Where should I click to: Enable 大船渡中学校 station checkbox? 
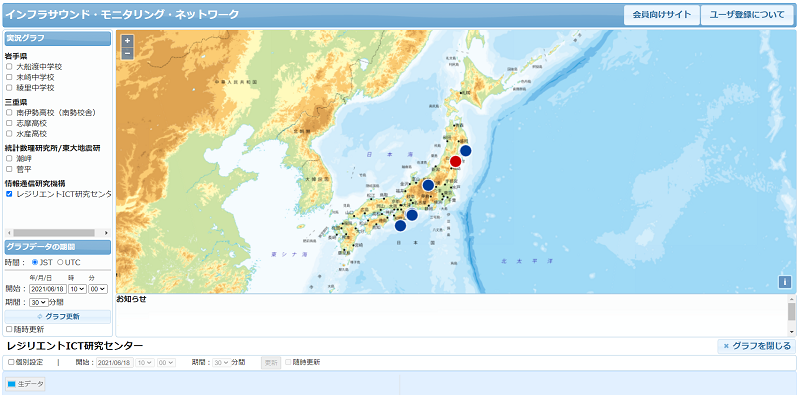(9, 66)
